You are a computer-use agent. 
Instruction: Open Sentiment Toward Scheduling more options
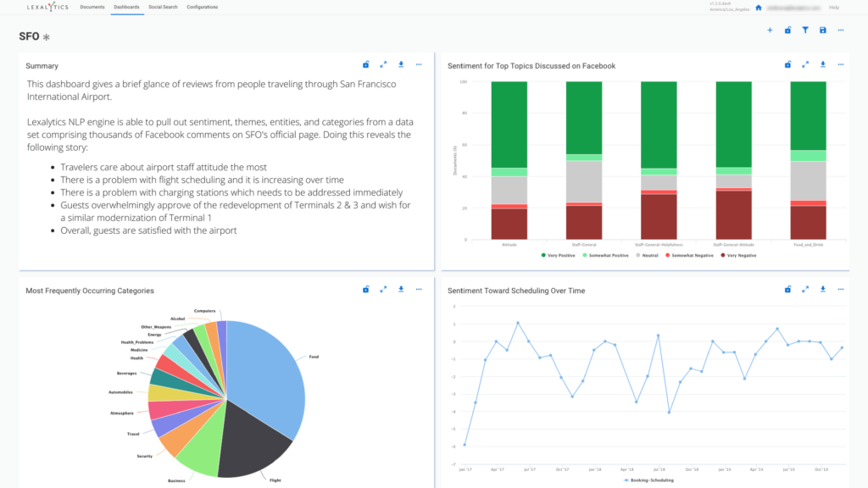click(x=841, y=290)
